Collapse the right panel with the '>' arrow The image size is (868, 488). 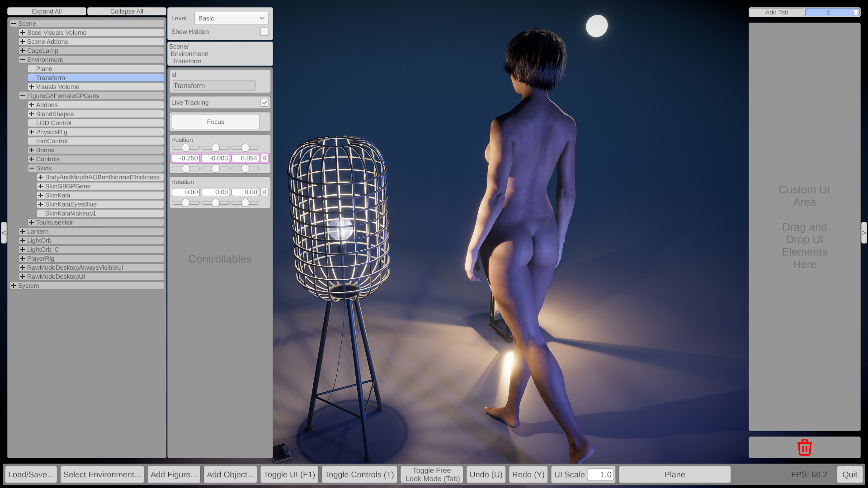click(x=864, y=232)
